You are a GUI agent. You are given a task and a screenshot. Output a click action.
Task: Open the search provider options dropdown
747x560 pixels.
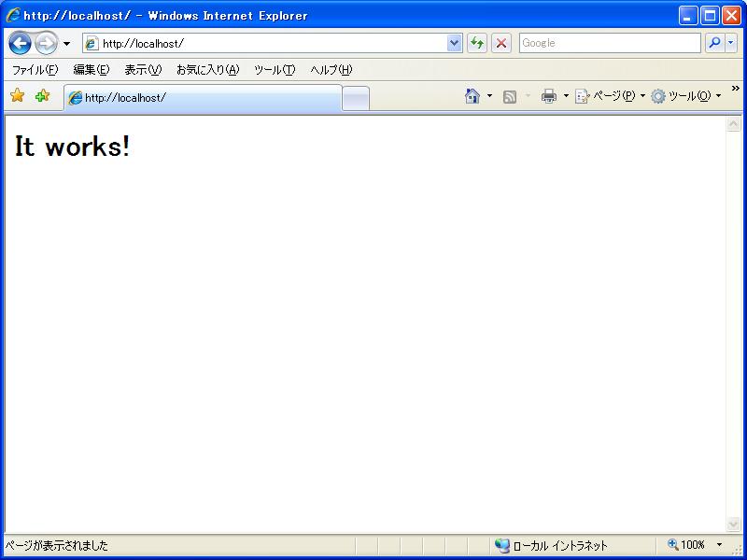(731, 43)
